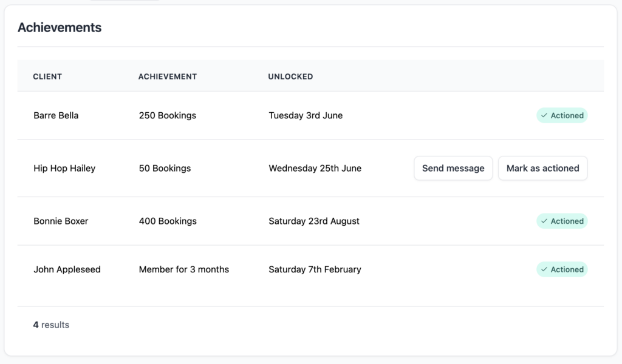Click the ACHIEVEMENT column header
The height and width of the screenshot is (364, 622).
tap(168, 77)
